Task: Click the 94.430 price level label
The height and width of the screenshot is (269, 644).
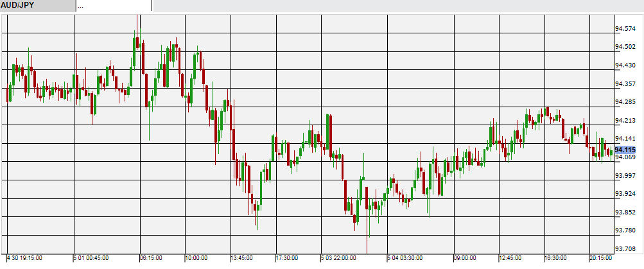Action: point(625,65)
